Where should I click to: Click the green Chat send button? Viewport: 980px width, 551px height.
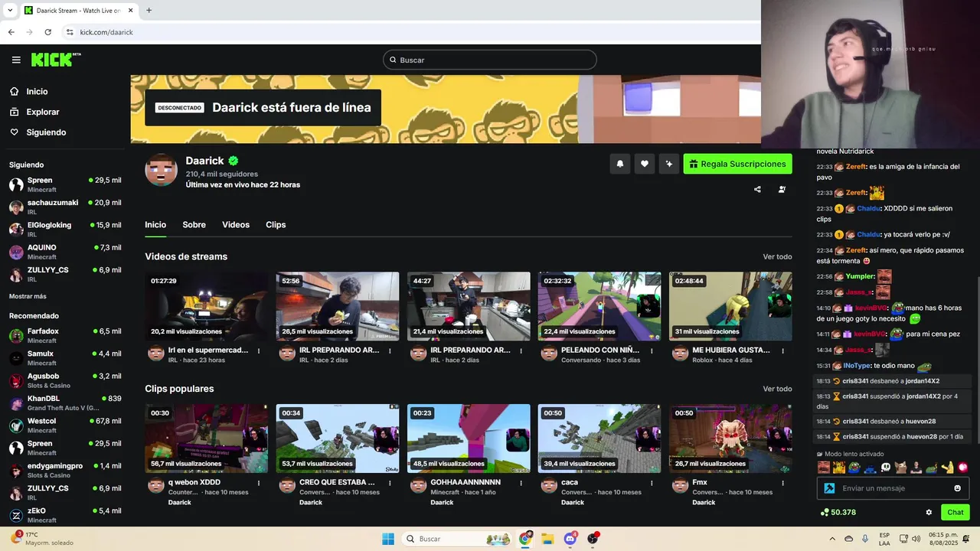(955, 513)
